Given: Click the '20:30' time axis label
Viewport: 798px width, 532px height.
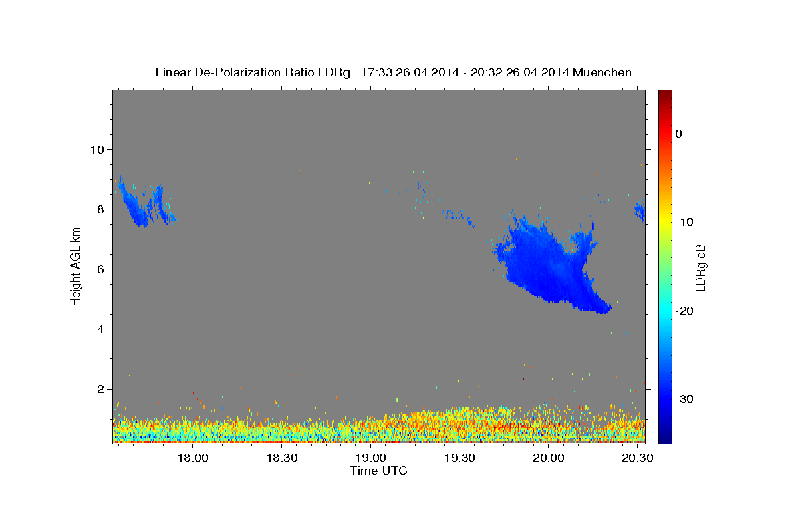Looking at the screenshot, I should click(x=637, y=458).
